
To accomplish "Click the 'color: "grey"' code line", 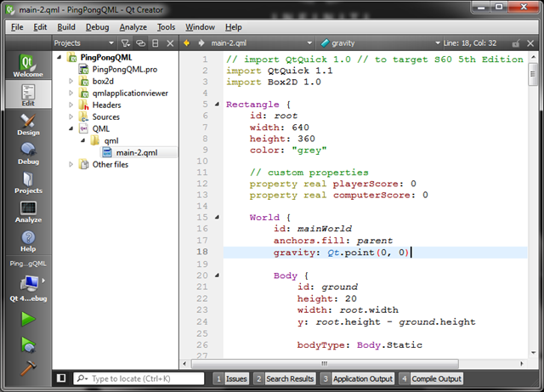I will click(288, 151).
